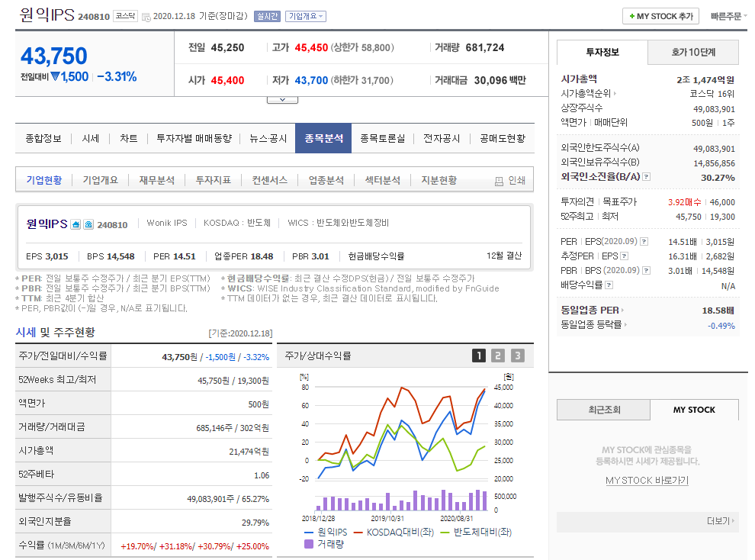Image resolution: width=755 pixels, height=560 pixels.
Task: Click the 3.92매수 investment opinion value
Action: pos(684,202)
